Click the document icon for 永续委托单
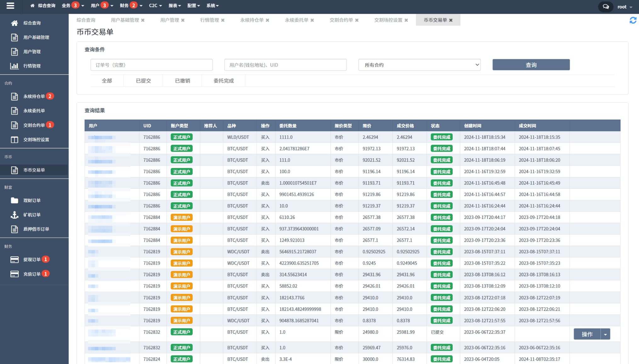The image size is (639, 364). (x=14, y=111)
